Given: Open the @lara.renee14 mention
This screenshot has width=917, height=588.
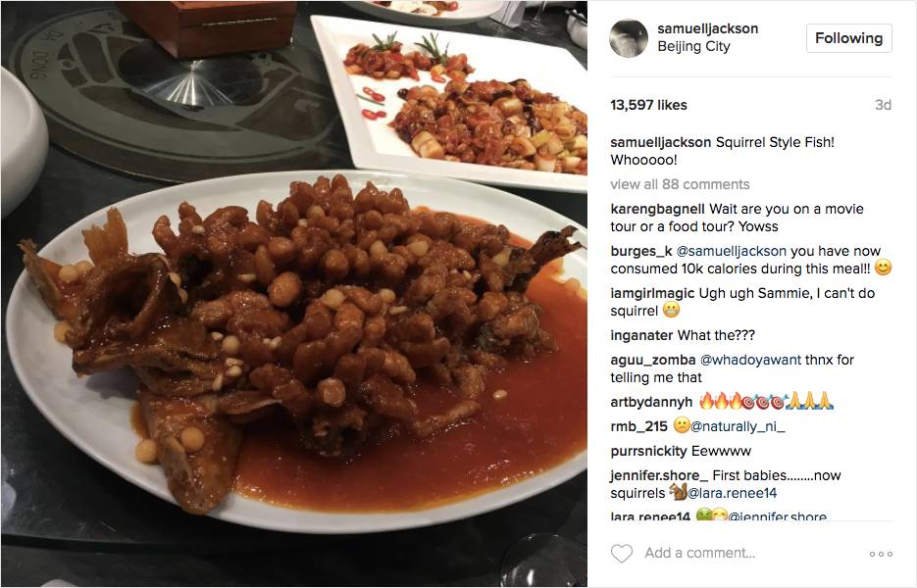Looking at the screenshot, I should click(x=733, y=493).
